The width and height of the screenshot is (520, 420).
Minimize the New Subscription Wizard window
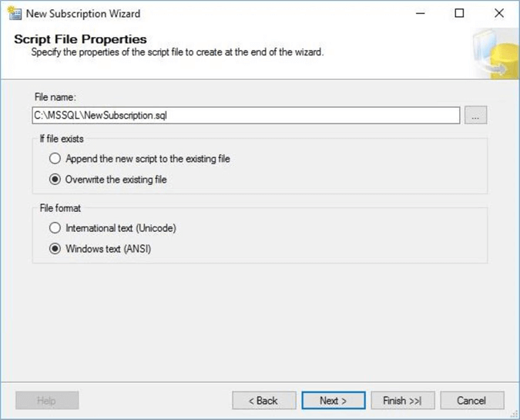pyautogui.click(x=422, y=13)
